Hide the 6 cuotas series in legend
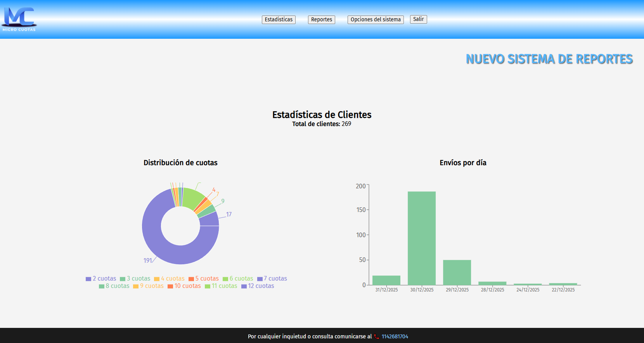This screenshot has height=343, width=644. click(x=237, y=279)
